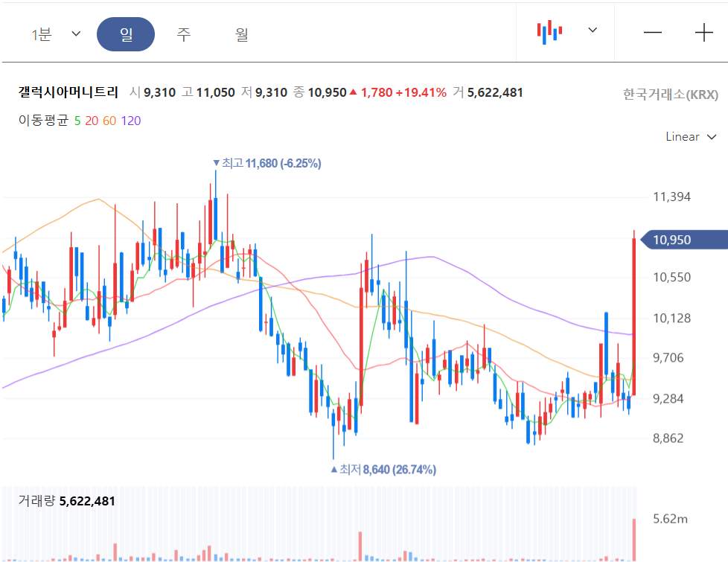
Task: Click the 한국거래소(KRX) exchange label
Action: click(671, 95)
